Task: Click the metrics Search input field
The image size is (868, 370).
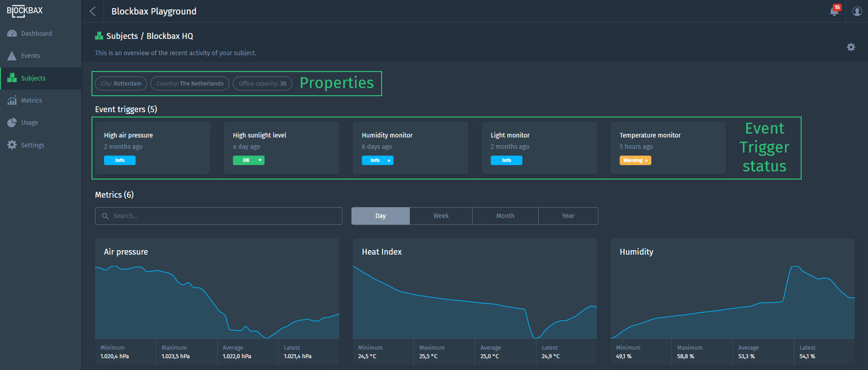Action: pos(223,216)
